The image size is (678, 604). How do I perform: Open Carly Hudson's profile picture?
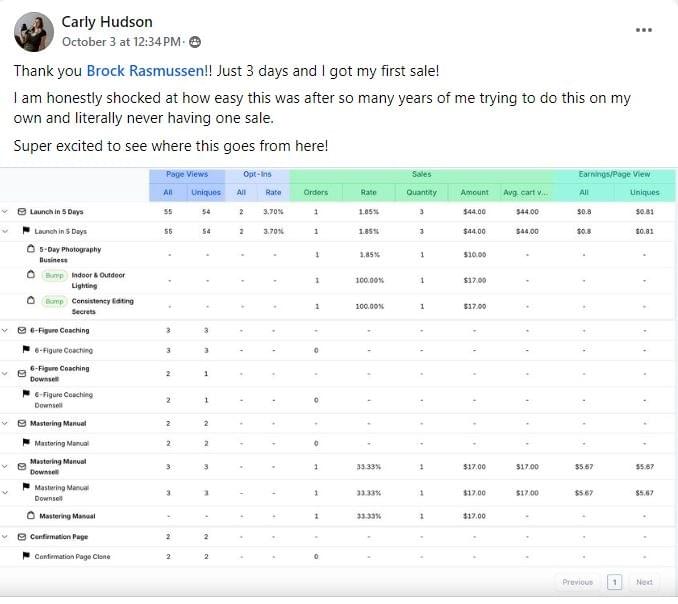[33, 32]
